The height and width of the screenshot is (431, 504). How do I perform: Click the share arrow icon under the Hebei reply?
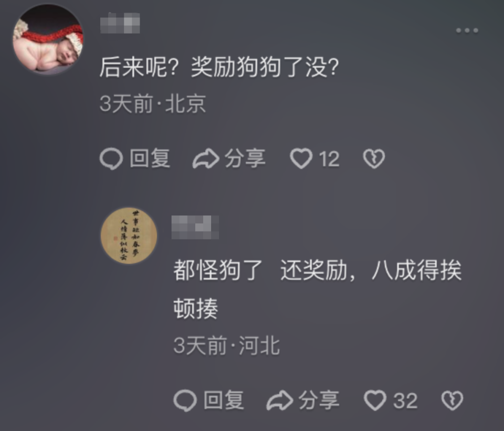click(280, 401)
